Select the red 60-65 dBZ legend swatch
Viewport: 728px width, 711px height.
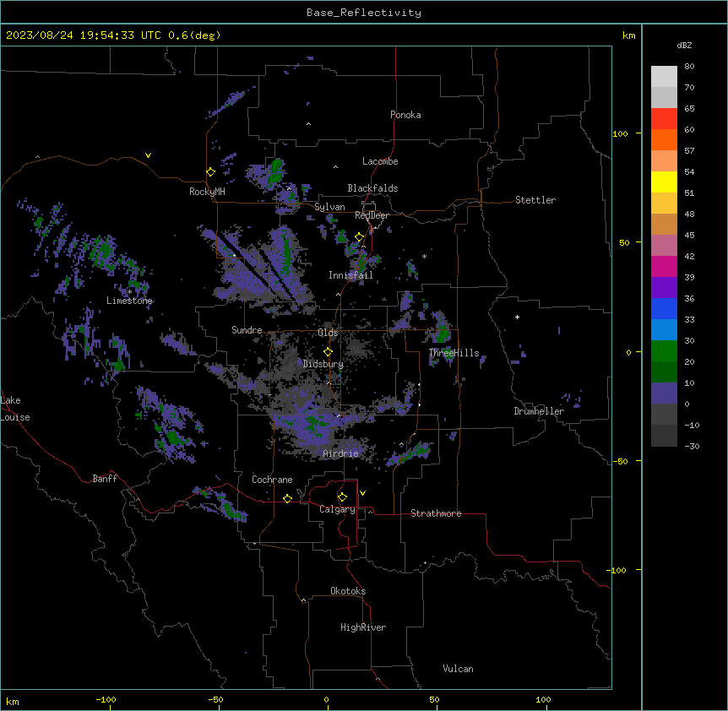664,119
